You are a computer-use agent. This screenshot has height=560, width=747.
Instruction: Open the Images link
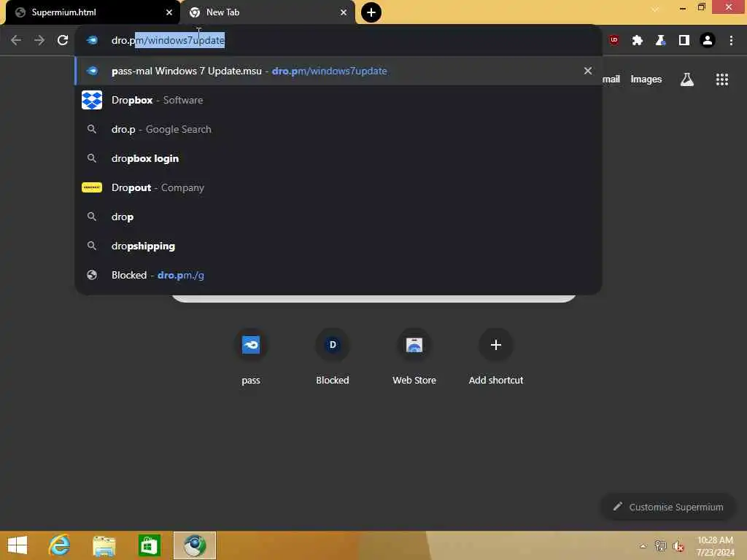coord(646,79)
